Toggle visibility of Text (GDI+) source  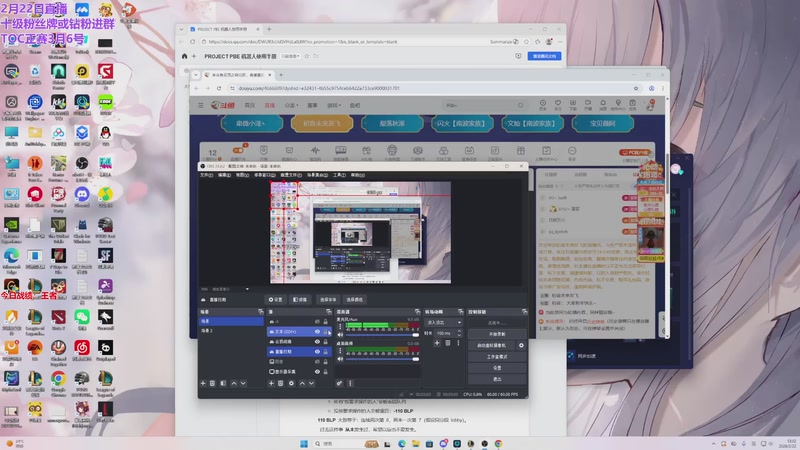coord(317,332)
